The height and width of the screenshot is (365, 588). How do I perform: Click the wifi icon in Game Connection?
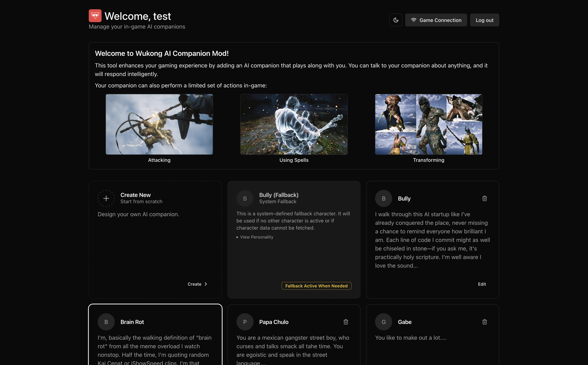[413, 20]
